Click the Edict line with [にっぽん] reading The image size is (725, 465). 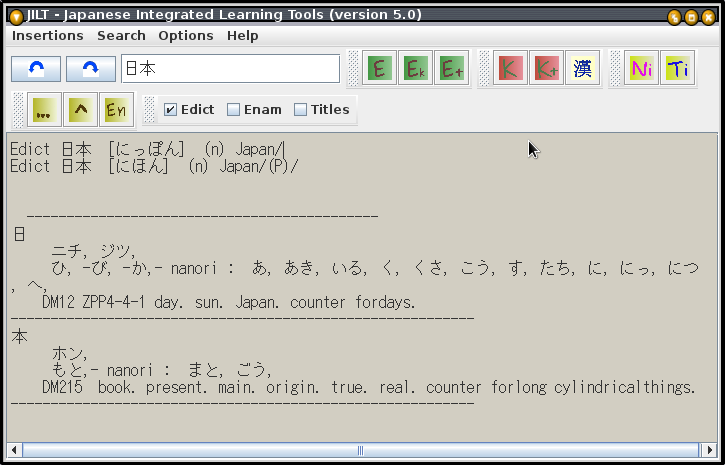click(x=147, y=150)
